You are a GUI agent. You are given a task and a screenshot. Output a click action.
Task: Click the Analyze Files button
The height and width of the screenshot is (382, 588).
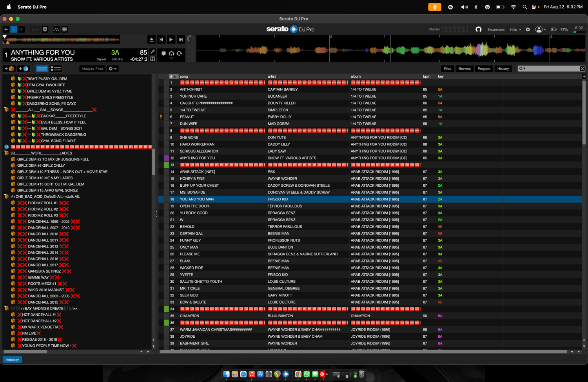pos(92,69)
